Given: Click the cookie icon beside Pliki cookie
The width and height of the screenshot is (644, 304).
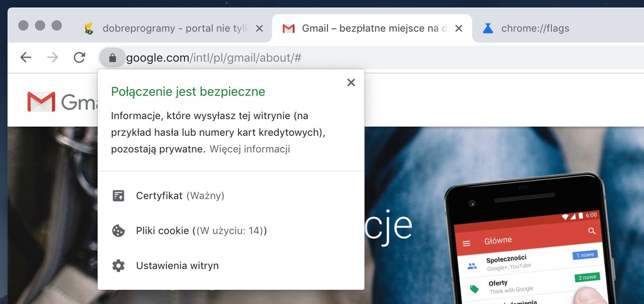Looking at the screenshot, I should (x=118, y=231).
